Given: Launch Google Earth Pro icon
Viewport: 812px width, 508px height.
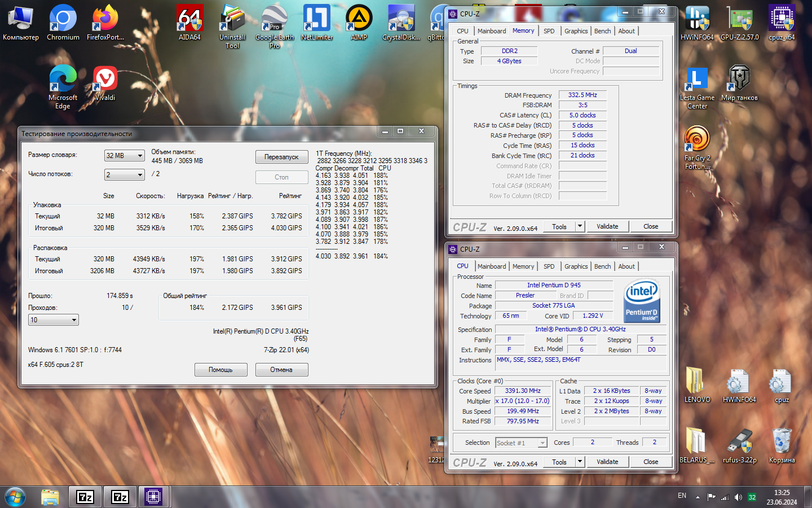Looking at the screenshot, I should 275,27.
